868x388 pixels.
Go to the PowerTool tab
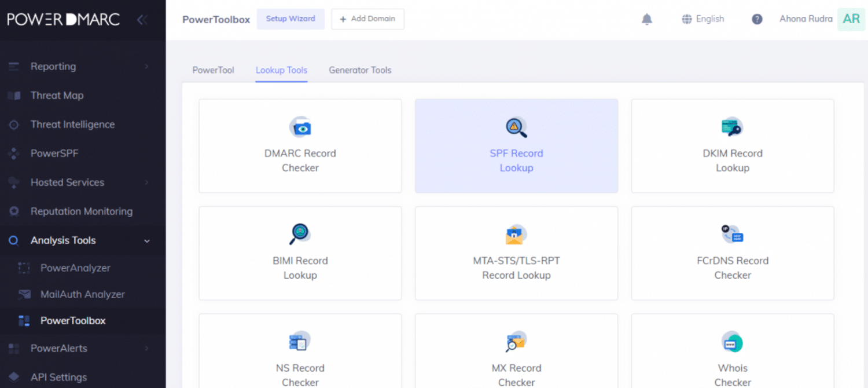tap(213, 70)
